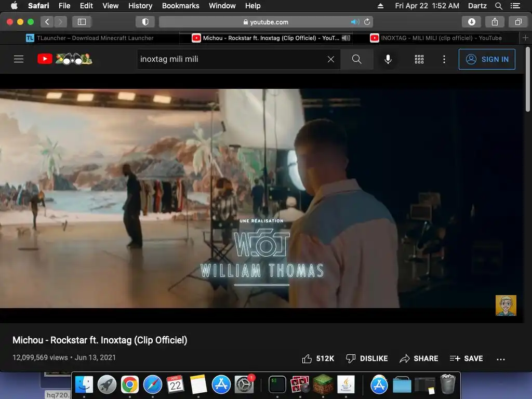Screen dimensions: 532x399
Task: Open System Preferences from the Dock
Action: [x=244, y=385]
